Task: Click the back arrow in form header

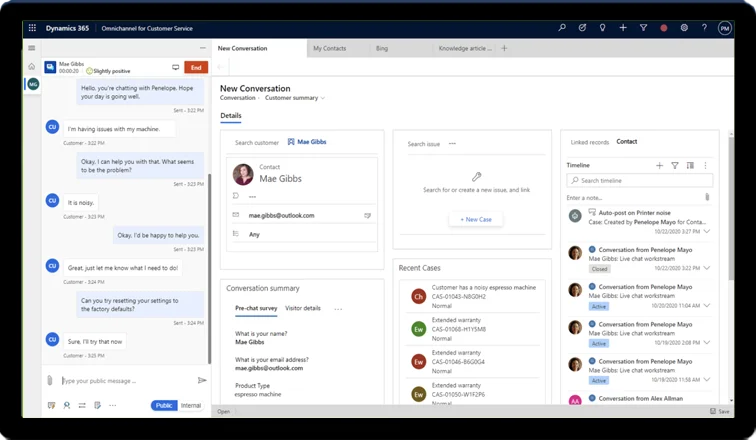Action: click(x=220, y=67)
